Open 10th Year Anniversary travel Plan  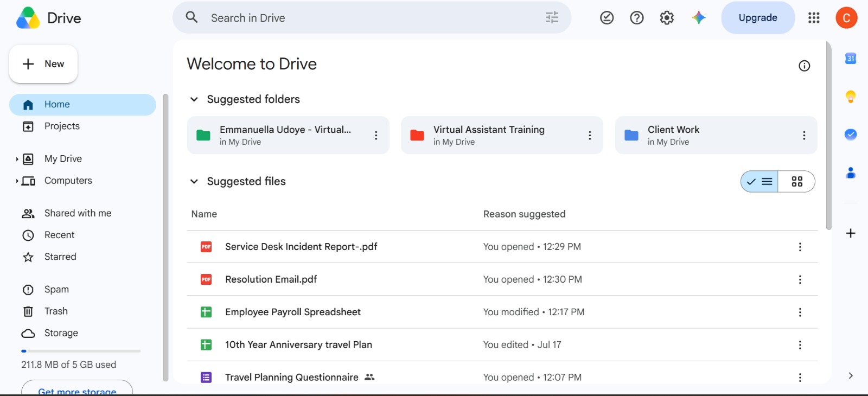point(298,344)
